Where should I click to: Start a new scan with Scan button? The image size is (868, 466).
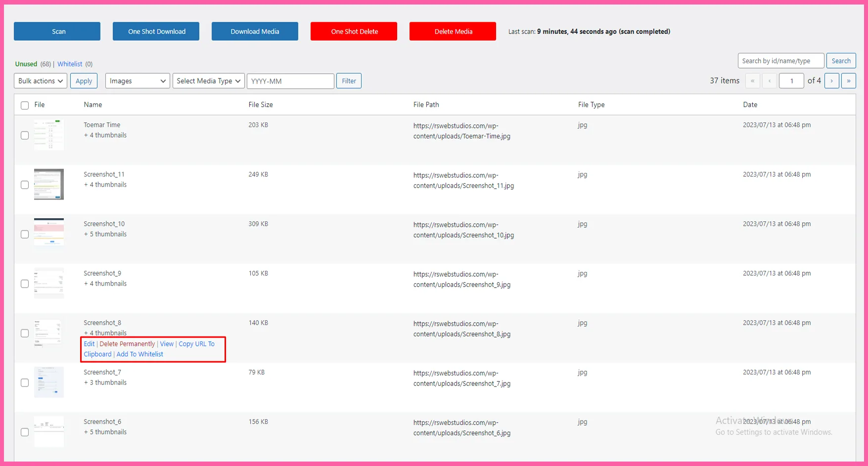[57, 32]
